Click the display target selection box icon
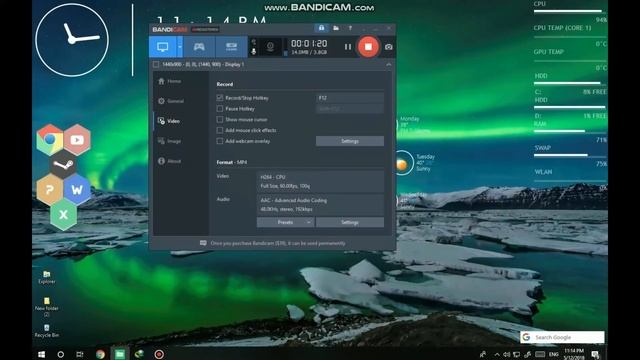640x360 pixels. click(x=156, y=64)
